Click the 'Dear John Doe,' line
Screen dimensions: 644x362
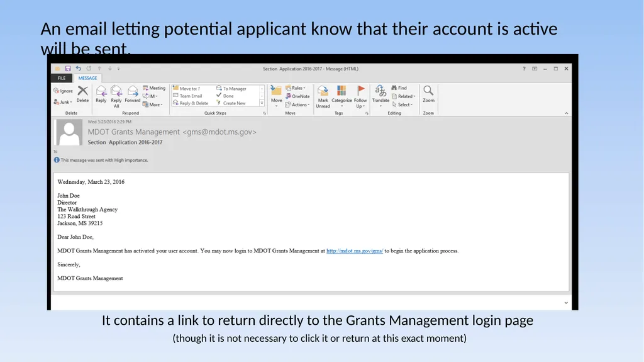click(x=75, y=237)
